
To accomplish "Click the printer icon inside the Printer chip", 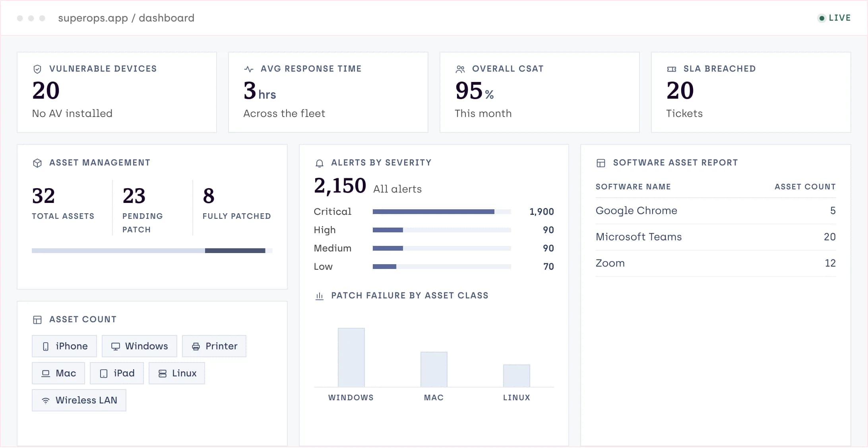I will click(x=196, y=347).
